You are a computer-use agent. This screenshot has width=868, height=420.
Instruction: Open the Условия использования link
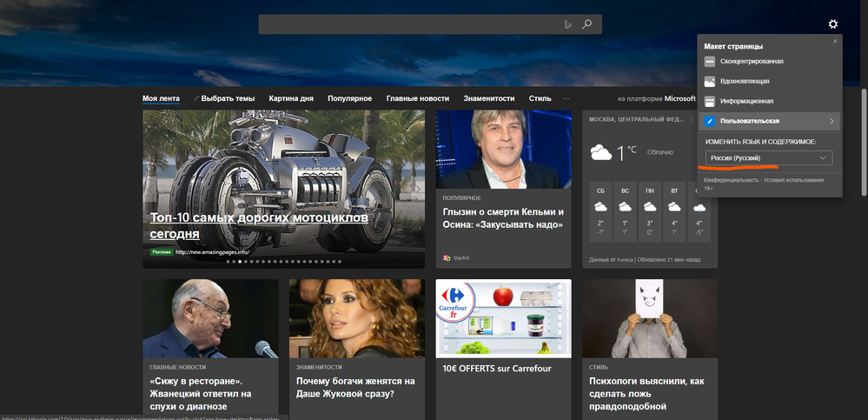(x=794, y=180)
